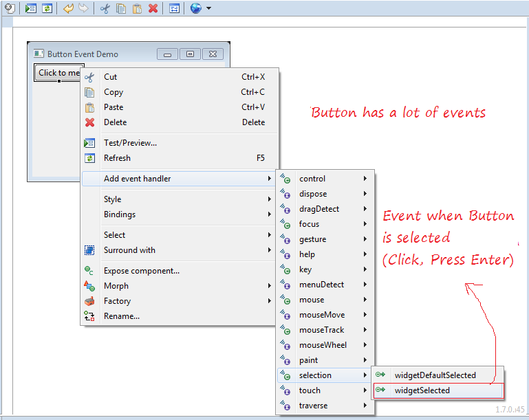Click Rename... in the context menu
529x420 pixels.
coord(178,316)
